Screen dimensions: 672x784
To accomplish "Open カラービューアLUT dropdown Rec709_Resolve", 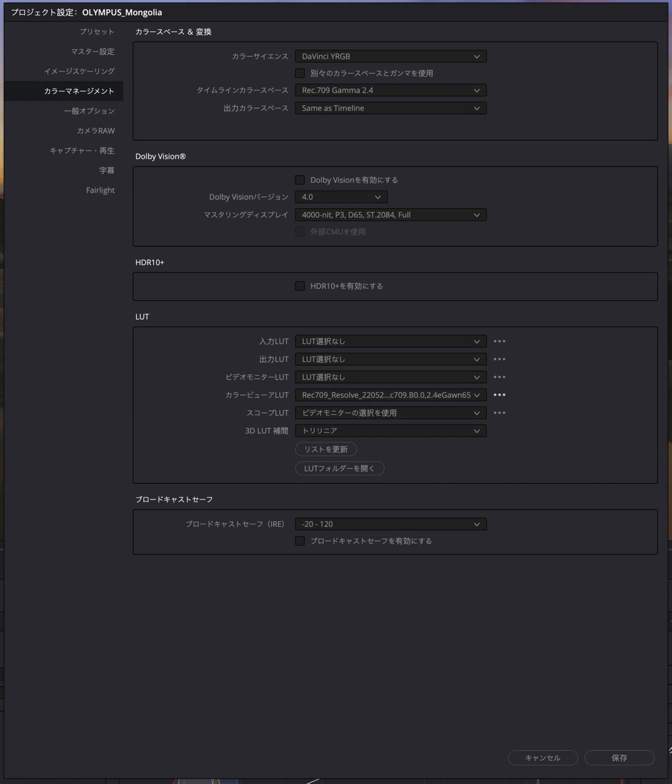I will 390,395.
